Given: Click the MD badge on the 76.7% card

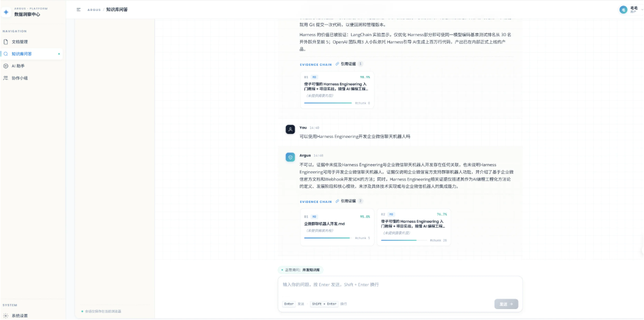Looking at the screenshot, I should pos(391,214).
